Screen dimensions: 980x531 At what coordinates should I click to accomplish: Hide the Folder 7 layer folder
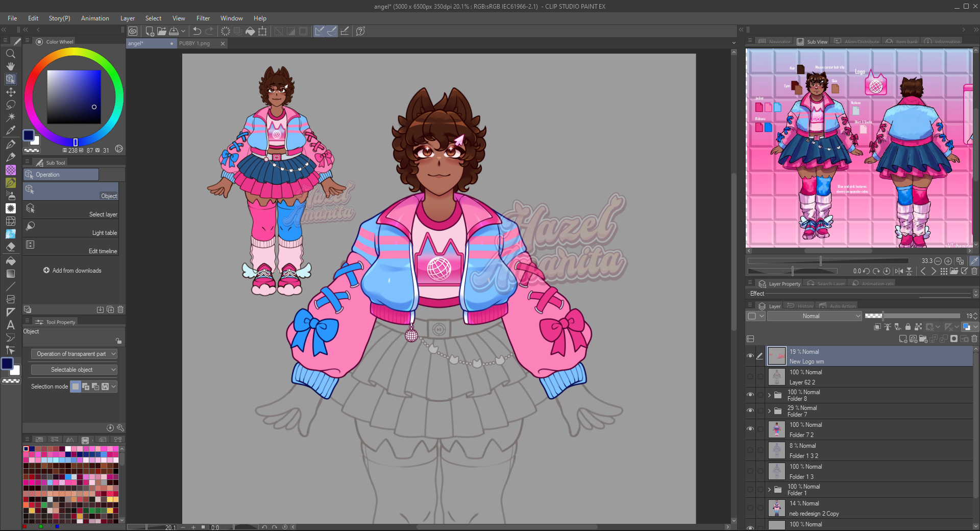pos(750,411)
